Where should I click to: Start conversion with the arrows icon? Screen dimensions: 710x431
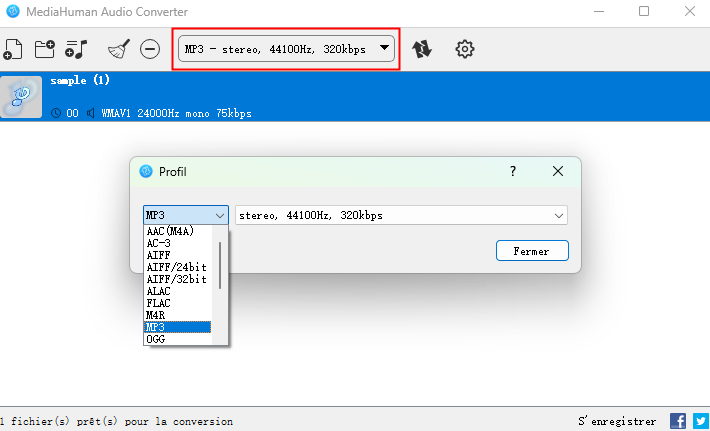click(x=422, y=49)
